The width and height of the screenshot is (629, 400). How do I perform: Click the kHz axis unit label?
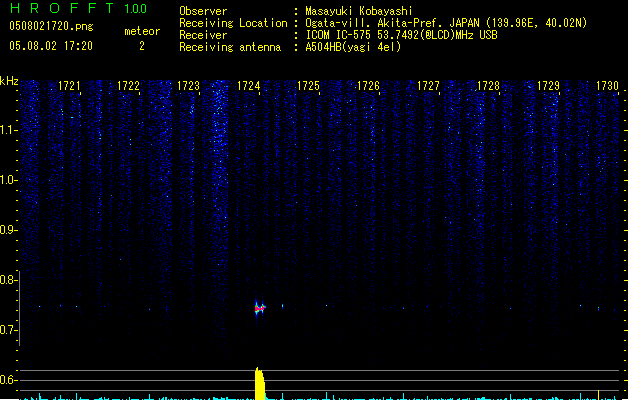pyautogui.click(x=9, y=81)
